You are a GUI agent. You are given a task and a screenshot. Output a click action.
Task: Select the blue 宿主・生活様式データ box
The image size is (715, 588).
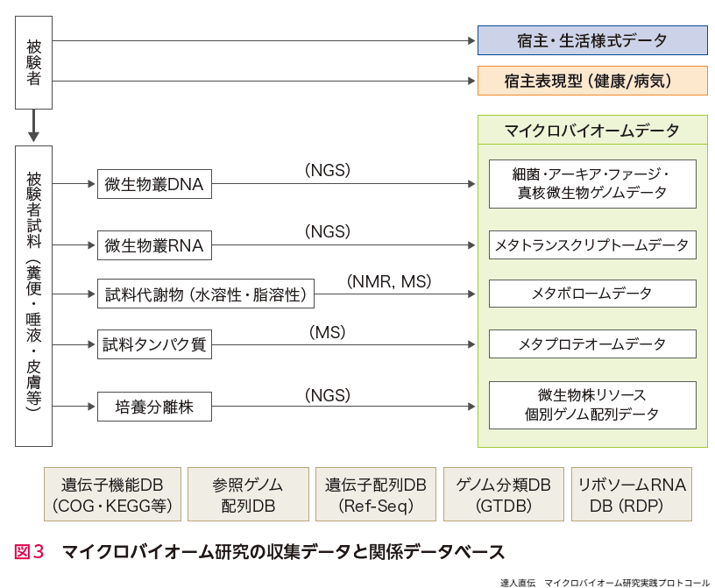tap(592, 40)
